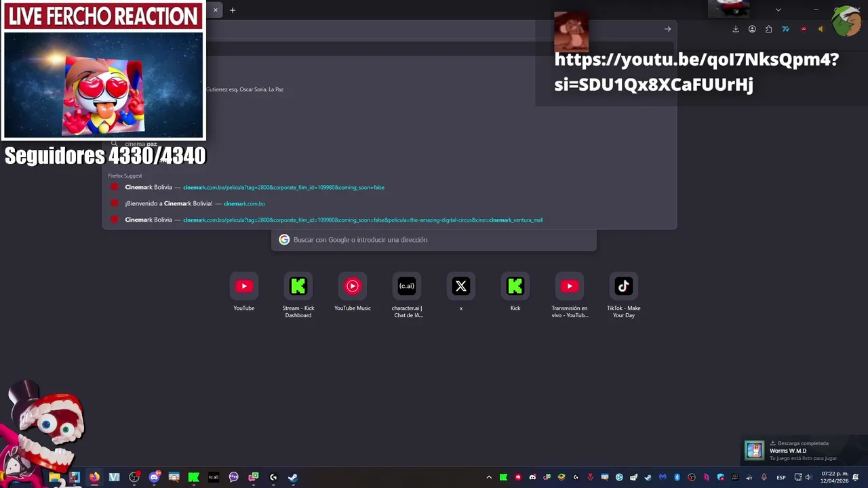This screenshot has height=488, width=868.
Task: Open Logitech G HUB from the taskbar
Action: click(273, 477)
